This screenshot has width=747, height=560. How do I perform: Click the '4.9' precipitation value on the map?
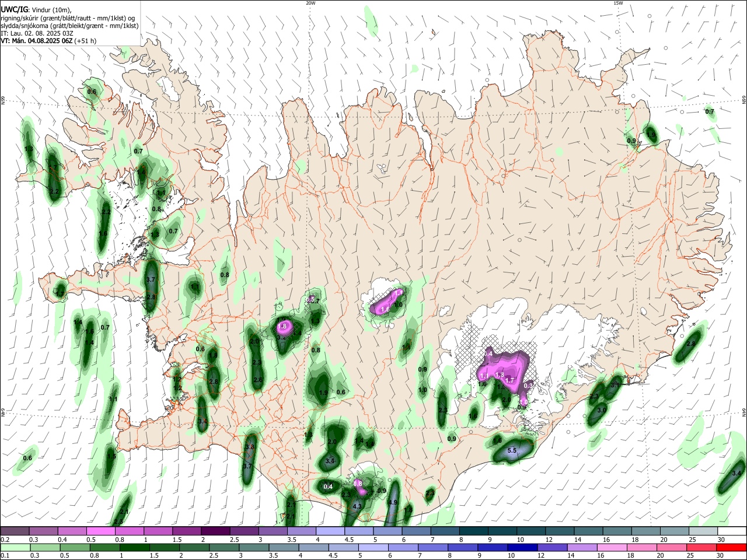[393, 502]
